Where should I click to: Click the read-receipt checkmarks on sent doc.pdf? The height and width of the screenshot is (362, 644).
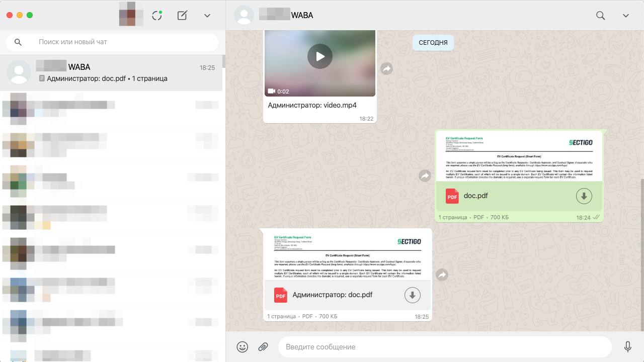click(x=596, y=217)
